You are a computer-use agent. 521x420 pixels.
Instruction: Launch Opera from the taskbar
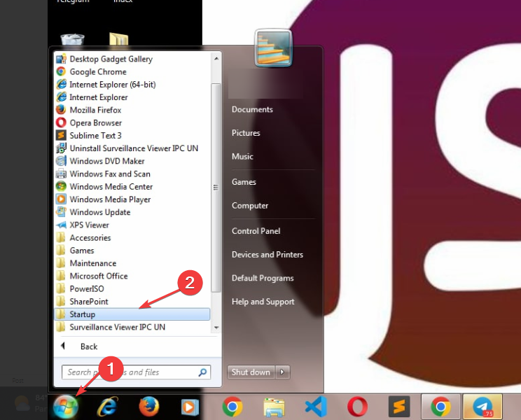click(x=357, y=407)
